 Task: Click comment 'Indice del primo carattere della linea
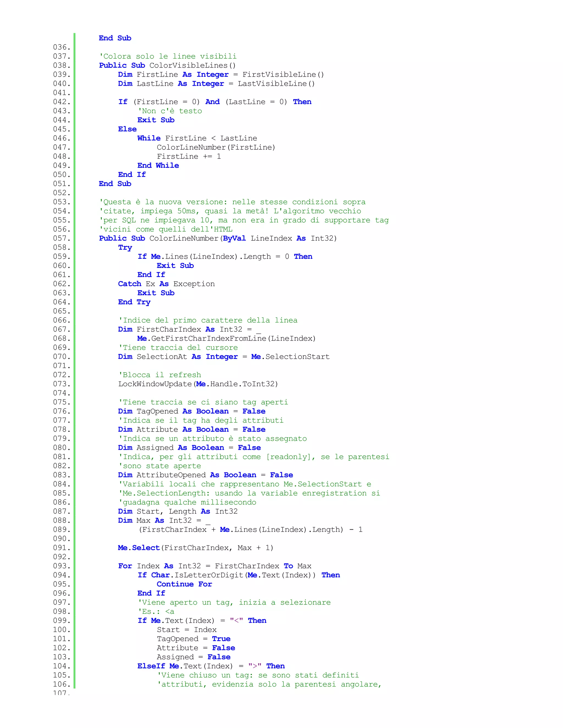point(208,320)
